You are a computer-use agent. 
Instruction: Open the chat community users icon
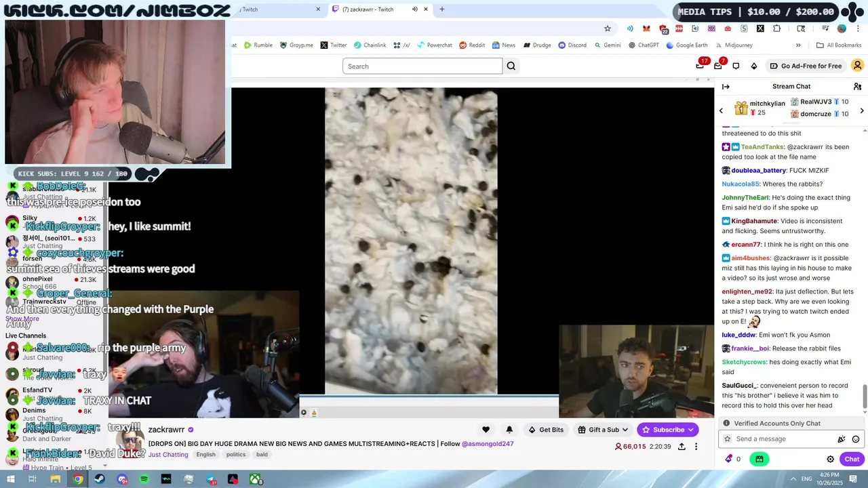tap(857, 86)
